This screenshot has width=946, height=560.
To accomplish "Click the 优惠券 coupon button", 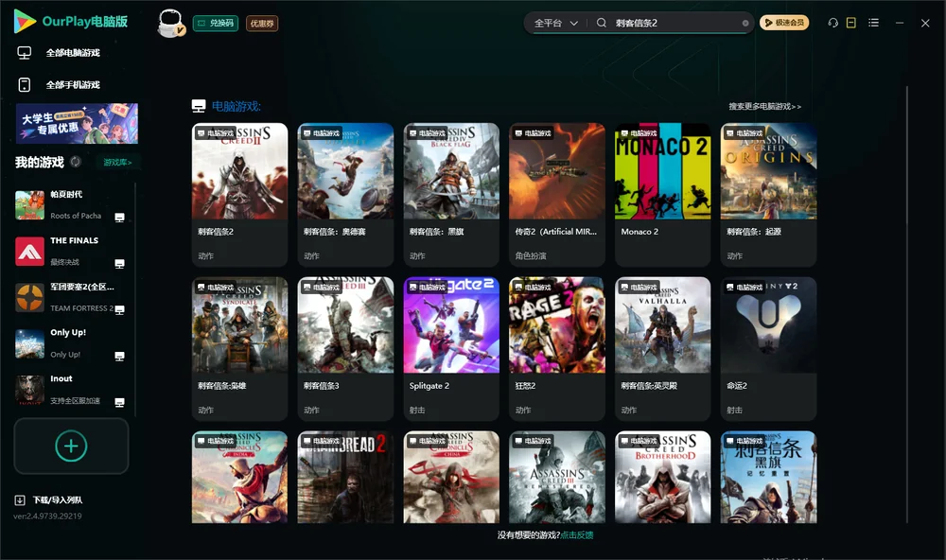I will pyautogui.click(x=262, y=24).
